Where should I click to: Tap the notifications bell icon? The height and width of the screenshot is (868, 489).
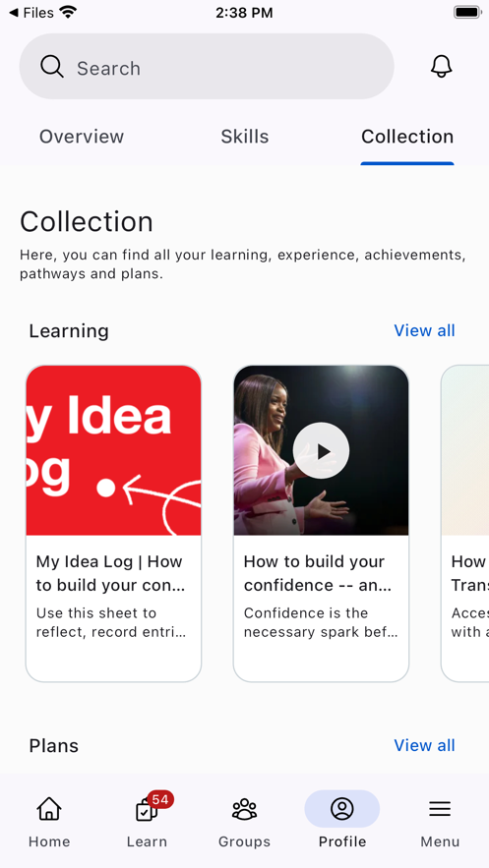[x=442, y=67]
